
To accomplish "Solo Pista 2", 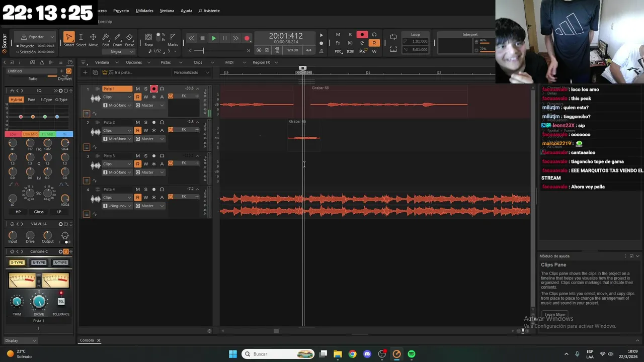I will click(146, 122).
